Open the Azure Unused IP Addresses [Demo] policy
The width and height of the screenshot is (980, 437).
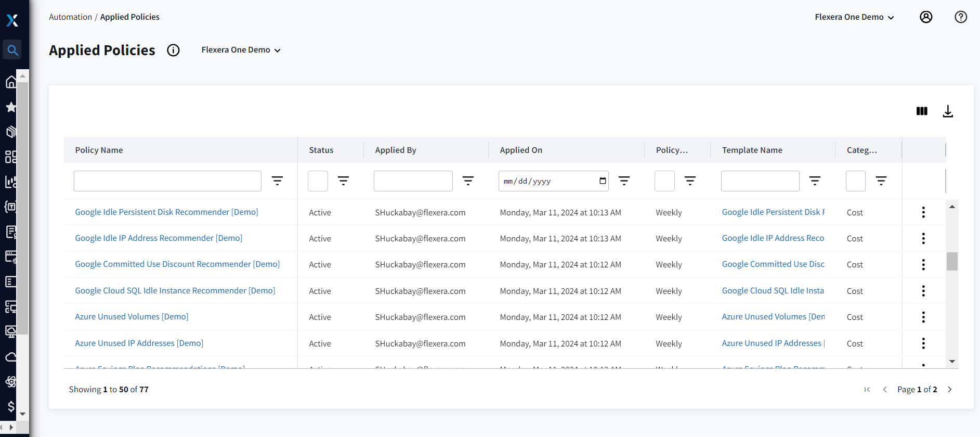click(x=139, y=343)
